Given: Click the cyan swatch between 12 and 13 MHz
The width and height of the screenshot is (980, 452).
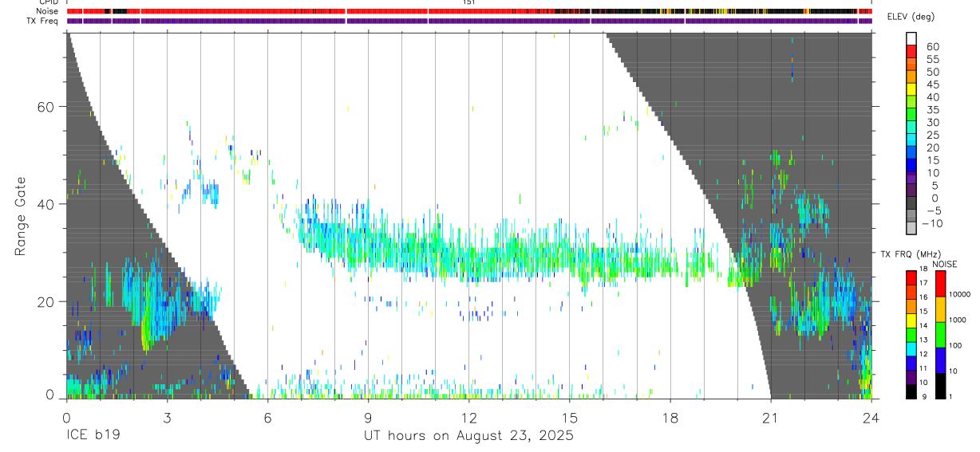Looking at the screenshot, I should (911, 349).
